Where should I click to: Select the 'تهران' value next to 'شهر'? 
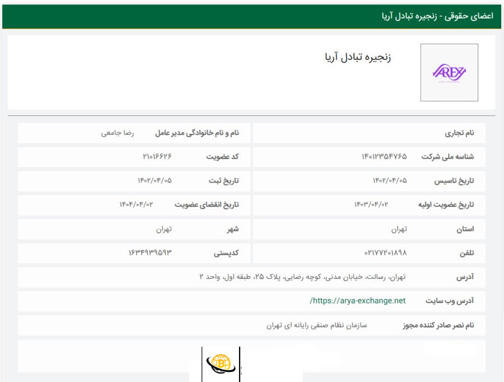pyautogui.click(x=164, y=229)
